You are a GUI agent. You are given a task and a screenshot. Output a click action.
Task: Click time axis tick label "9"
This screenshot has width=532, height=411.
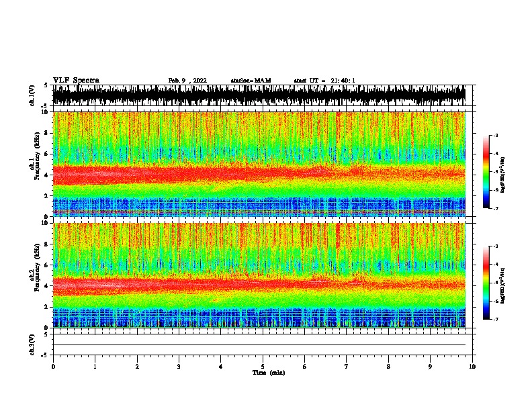(x=430, y=367)
